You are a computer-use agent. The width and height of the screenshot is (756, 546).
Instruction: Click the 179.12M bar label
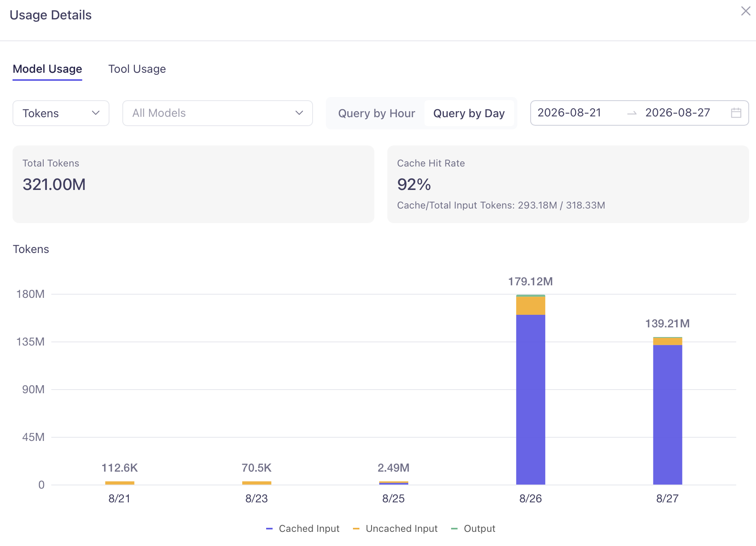pyautogui.click(x=531, y=282)
